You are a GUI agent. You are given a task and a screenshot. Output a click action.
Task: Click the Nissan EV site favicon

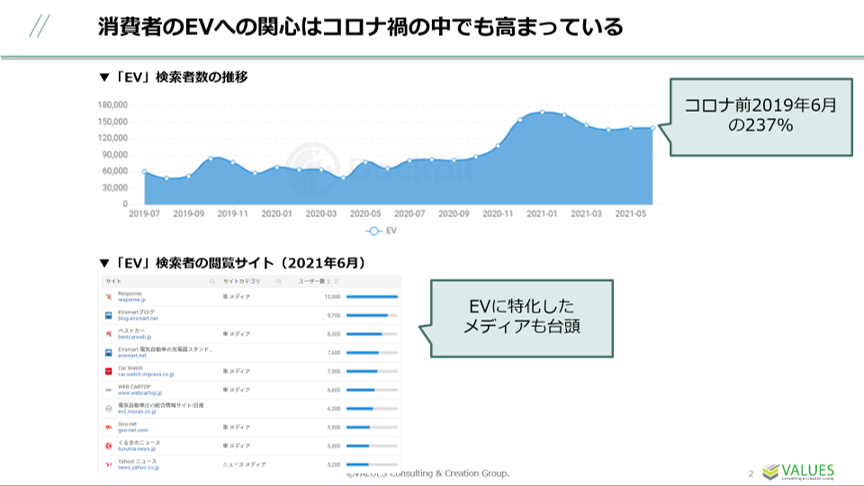(x=108, y=408)
